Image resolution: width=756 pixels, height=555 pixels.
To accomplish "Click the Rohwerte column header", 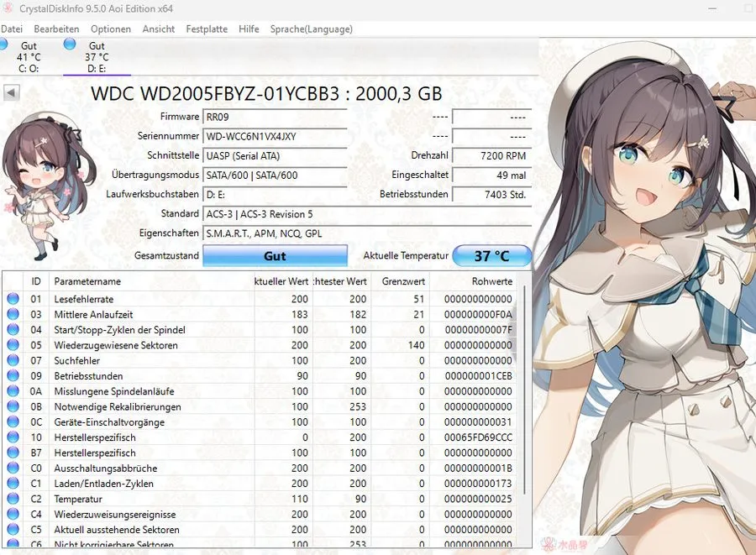I will point(472,281).
